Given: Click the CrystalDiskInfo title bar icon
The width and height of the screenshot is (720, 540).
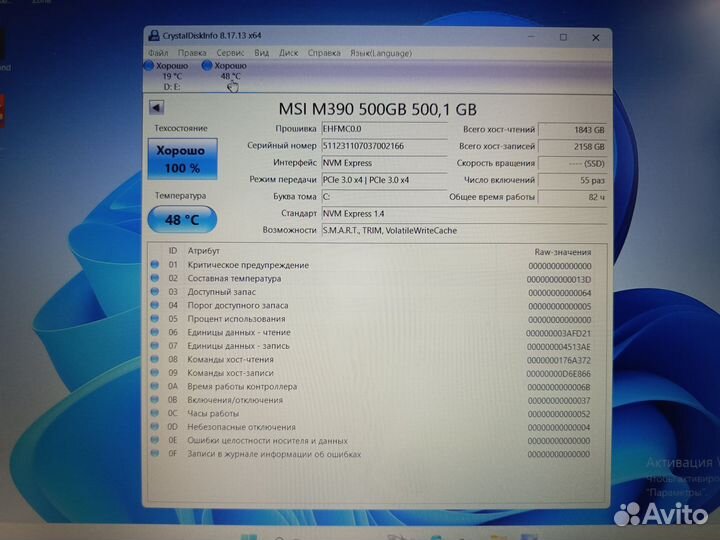Looking at the screenshot, I should click(x=154, y=35).
